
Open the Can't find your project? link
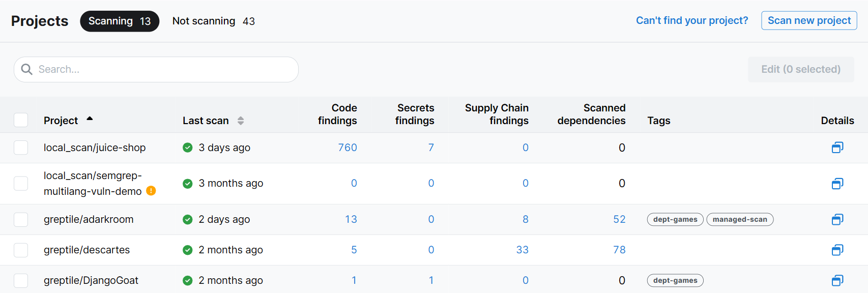(692, 20)
